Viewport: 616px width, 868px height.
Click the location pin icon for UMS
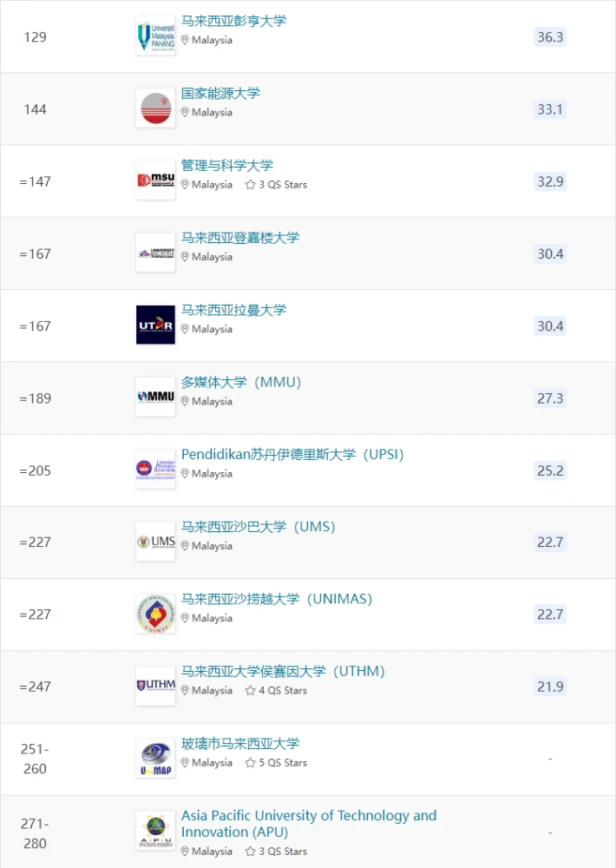pos(185,545)
